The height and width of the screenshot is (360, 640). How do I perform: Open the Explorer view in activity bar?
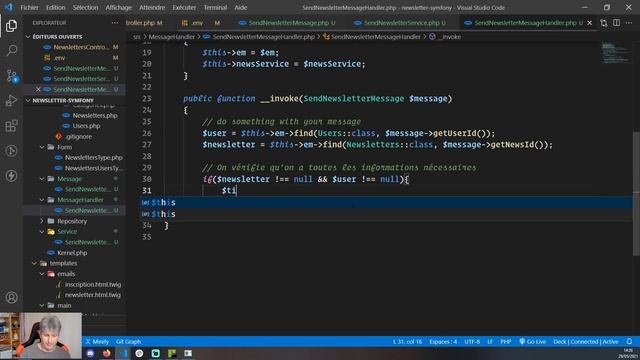[11, 26]
